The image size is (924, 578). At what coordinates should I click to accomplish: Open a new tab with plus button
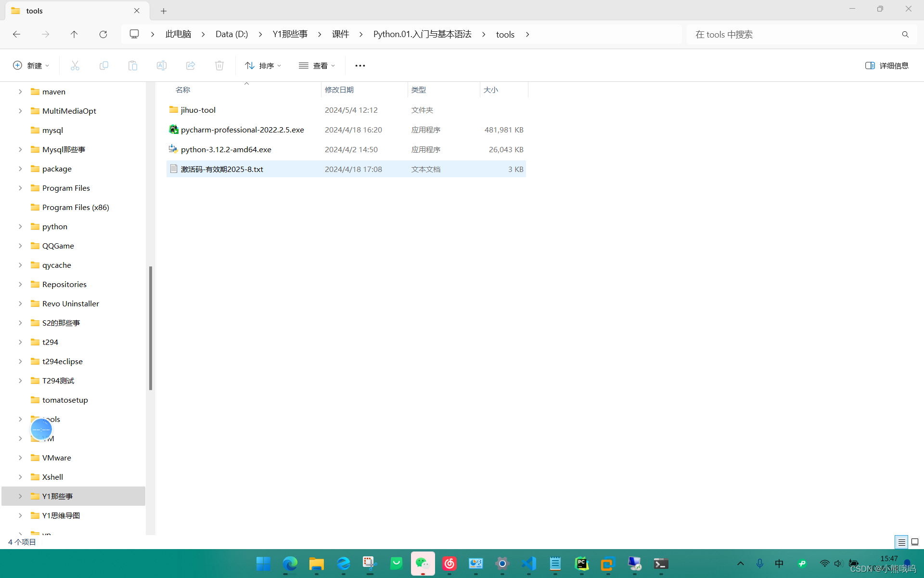(164, 11)
